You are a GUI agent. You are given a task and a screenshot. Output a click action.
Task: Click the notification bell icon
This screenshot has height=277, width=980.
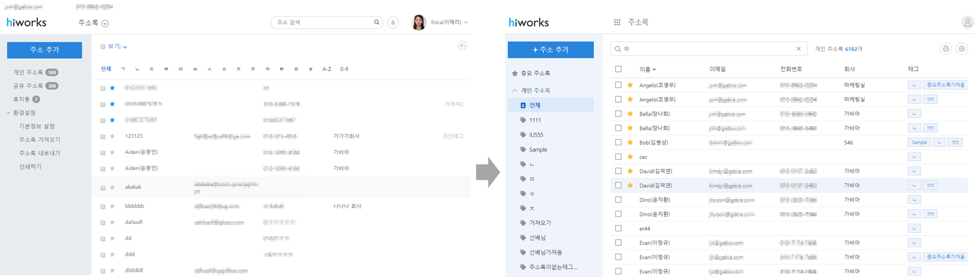tap(393, 22)
